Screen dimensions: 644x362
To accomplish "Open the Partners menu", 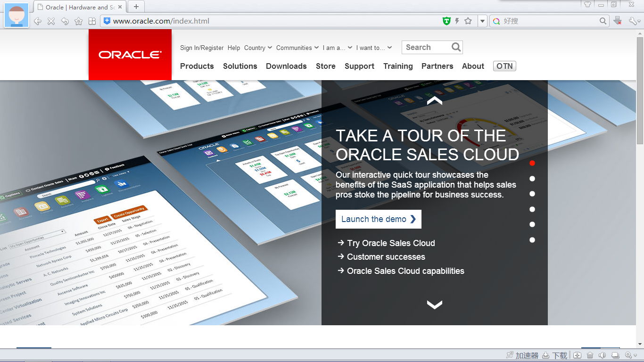I will coord(438,66).
